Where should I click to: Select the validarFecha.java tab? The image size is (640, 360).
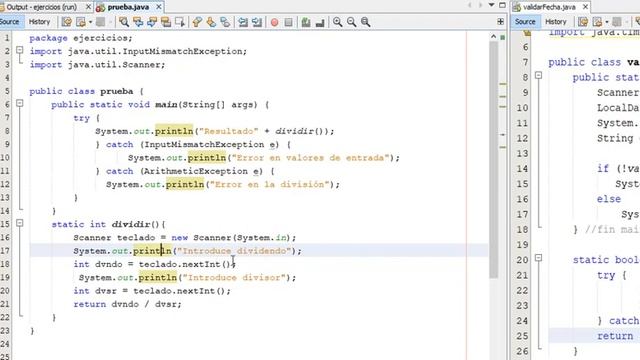coord(549,7)
